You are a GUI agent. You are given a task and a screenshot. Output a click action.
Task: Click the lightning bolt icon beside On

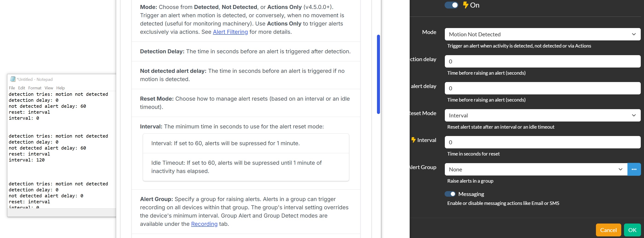[465, 5]
